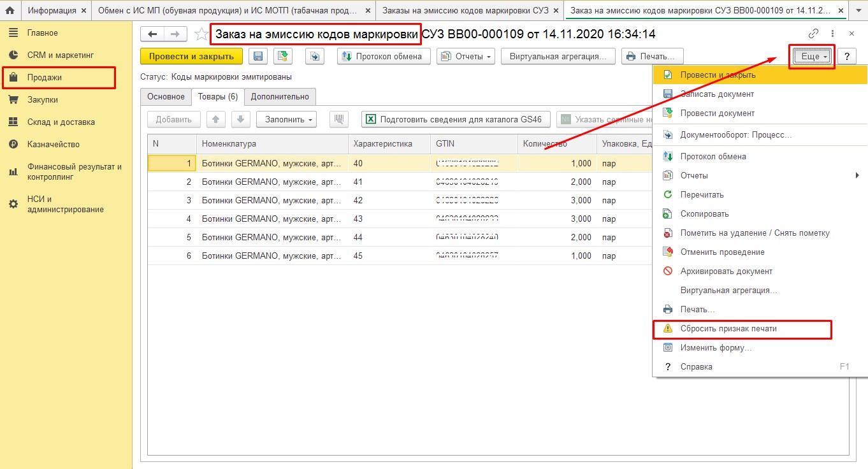Open the home page icon tab
The height and width of the screenshot is (469, 868).
pyautogui.click(x=10, y=11)
